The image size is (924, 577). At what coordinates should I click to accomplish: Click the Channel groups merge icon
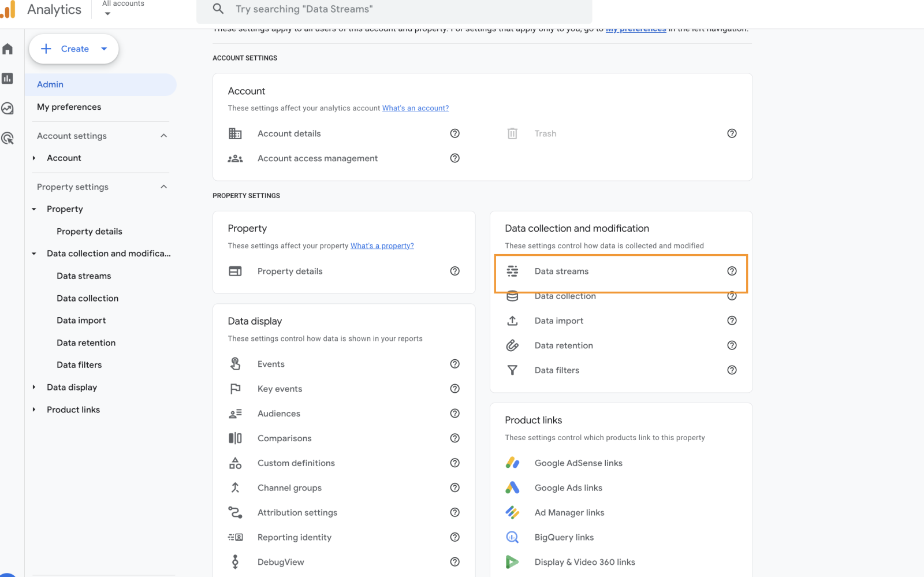(x=235, y=487)
